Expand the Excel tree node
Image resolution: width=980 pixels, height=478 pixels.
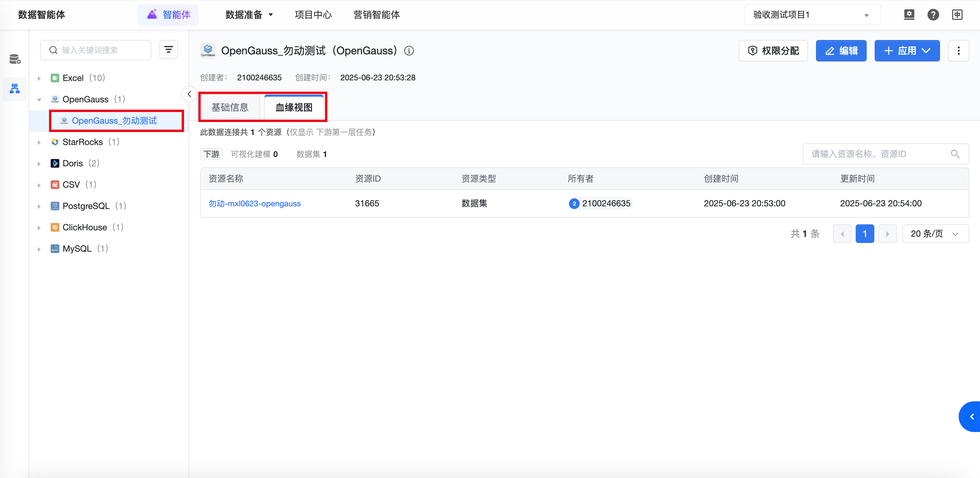(x=39, y=78)
